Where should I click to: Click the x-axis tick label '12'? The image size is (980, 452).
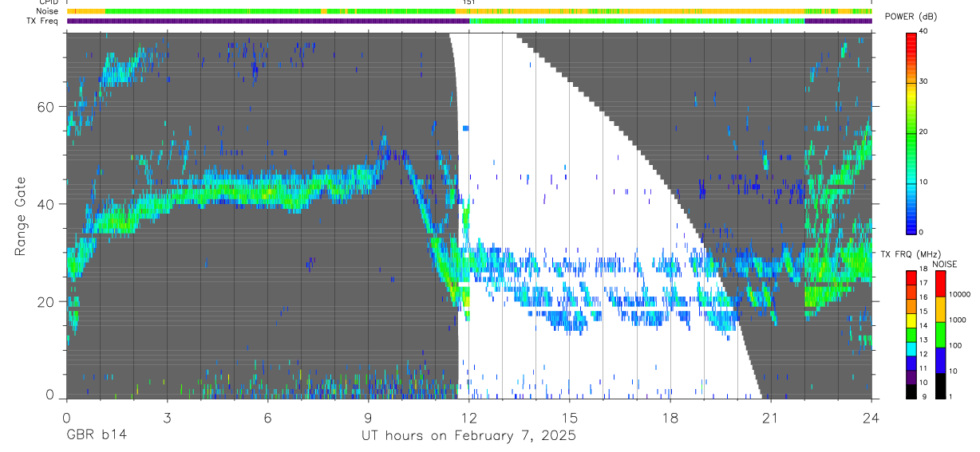point(468,417)
